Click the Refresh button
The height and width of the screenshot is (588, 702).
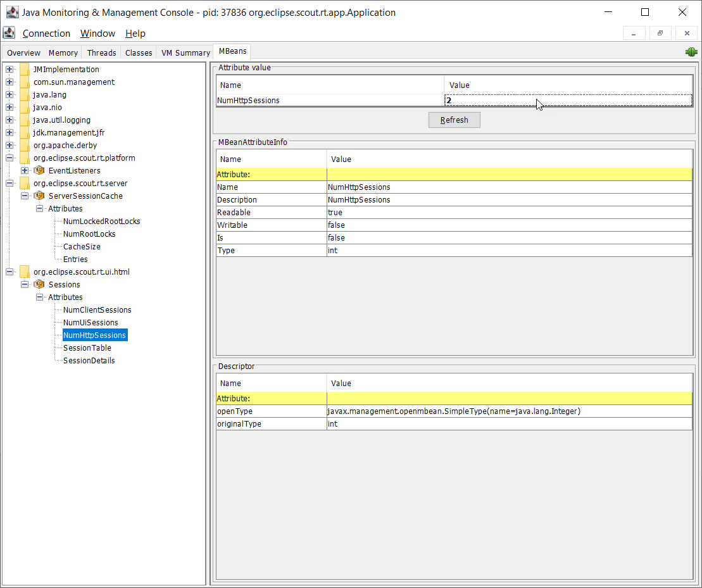pyautogui.click(x=454, y=120)
